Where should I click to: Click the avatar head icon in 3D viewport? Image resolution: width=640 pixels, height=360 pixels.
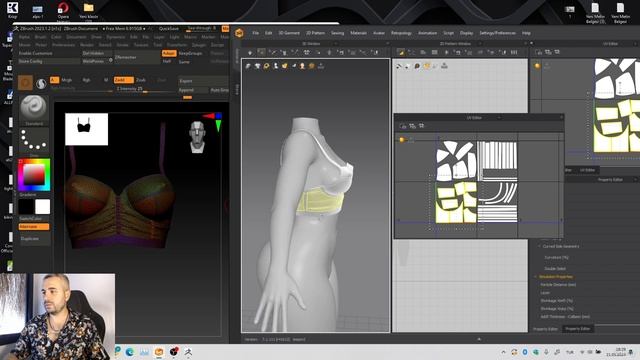[x=302, y=66]
